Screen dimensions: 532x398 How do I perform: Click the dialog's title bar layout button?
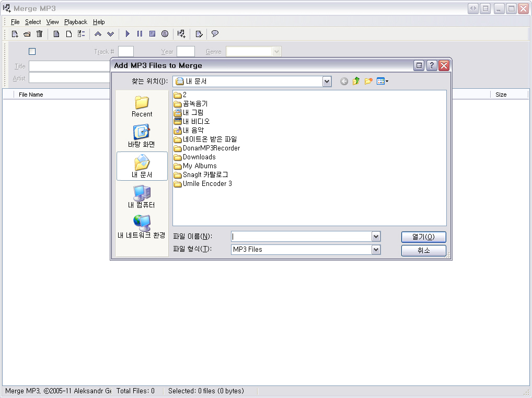tap(419, 65)
